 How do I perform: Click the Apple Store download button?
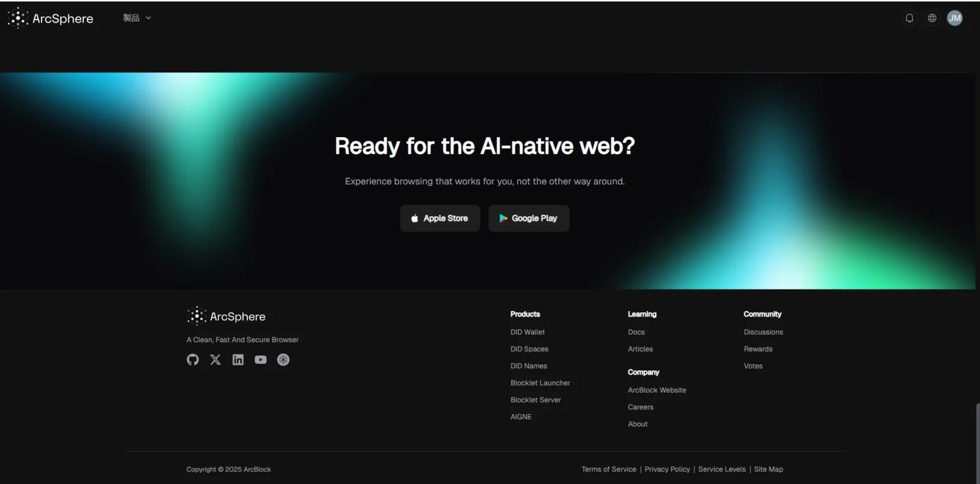pyautogui.click(x=440, y=218)
